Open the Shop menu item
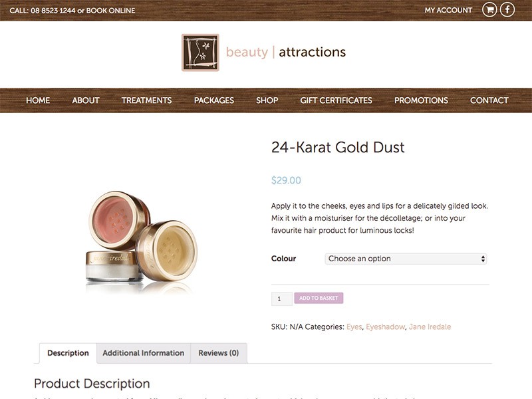This screenshot has height=399, width=532. (x=267, y=100)
